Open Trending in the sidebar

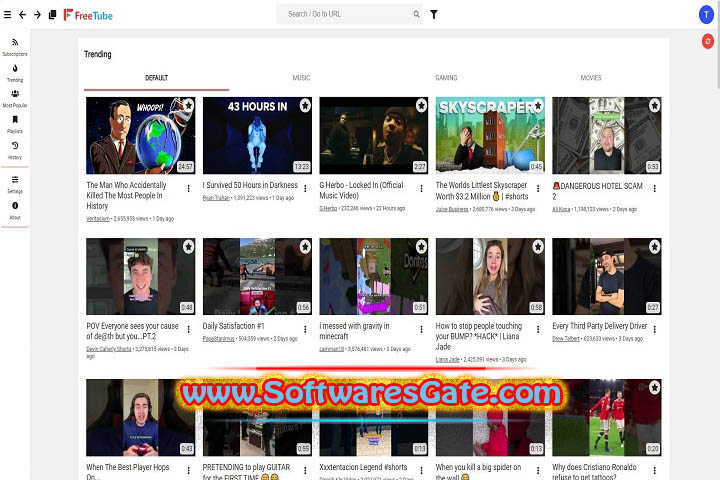[15, 73]
